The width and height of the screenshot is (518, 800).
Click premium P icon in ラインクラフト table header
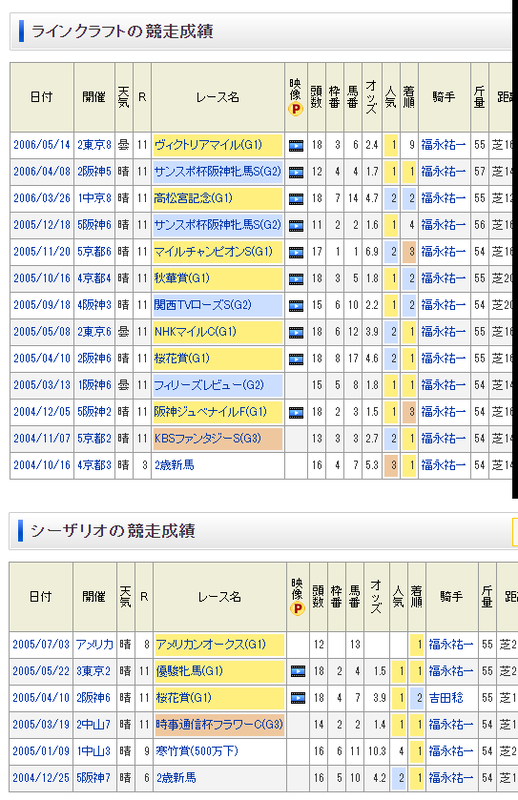296,109
